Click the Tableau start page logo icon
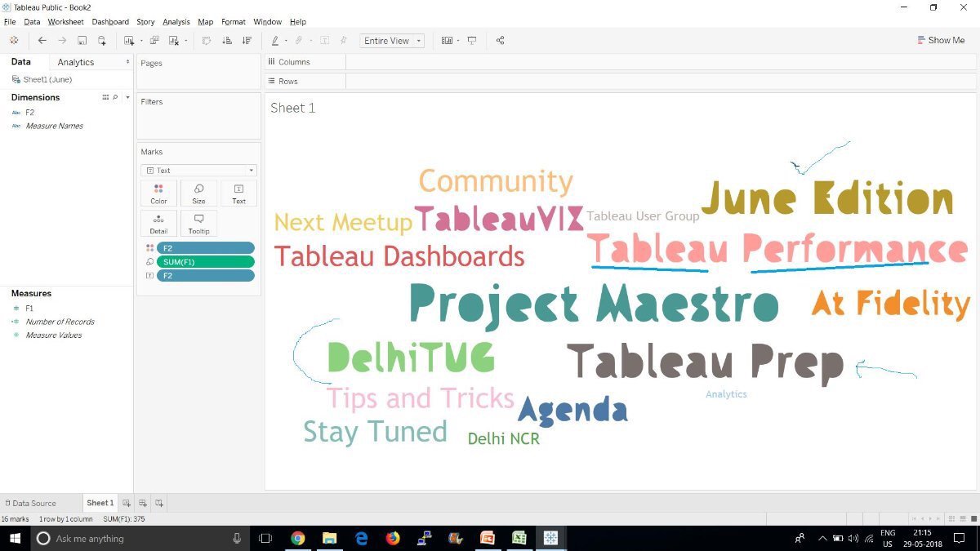The image size is (980, 551). (x=14, y=40)
